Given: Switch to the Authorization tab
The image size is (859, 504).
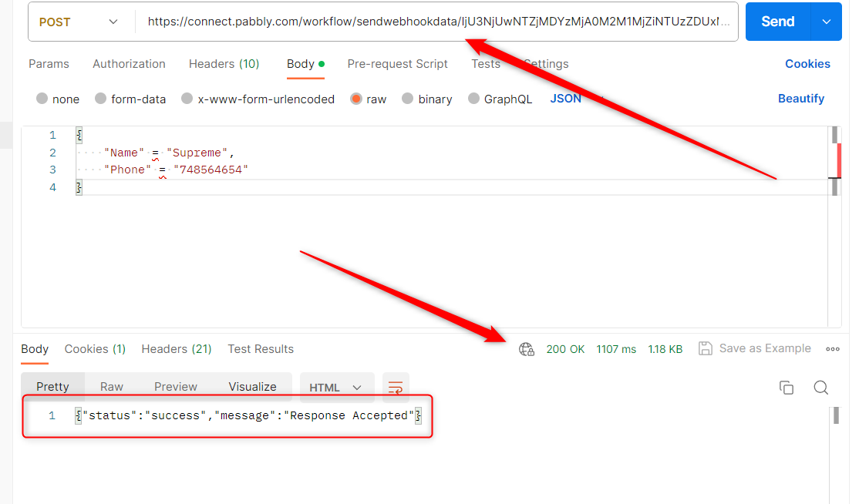Looking at the screenshot, I should pyautogui.click(x=129, y=64).
